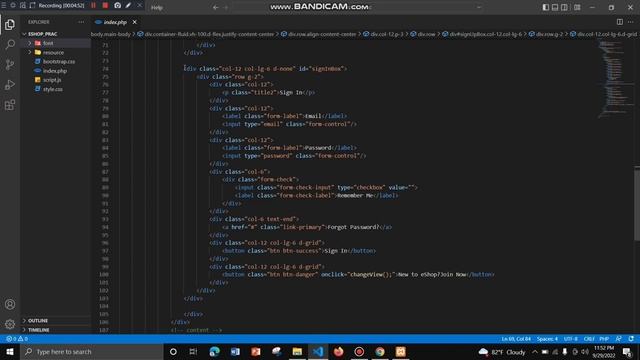The width and height of the screenshot is (640, 360).
Task: Open the Extensions view
Action: click(10, 105)
